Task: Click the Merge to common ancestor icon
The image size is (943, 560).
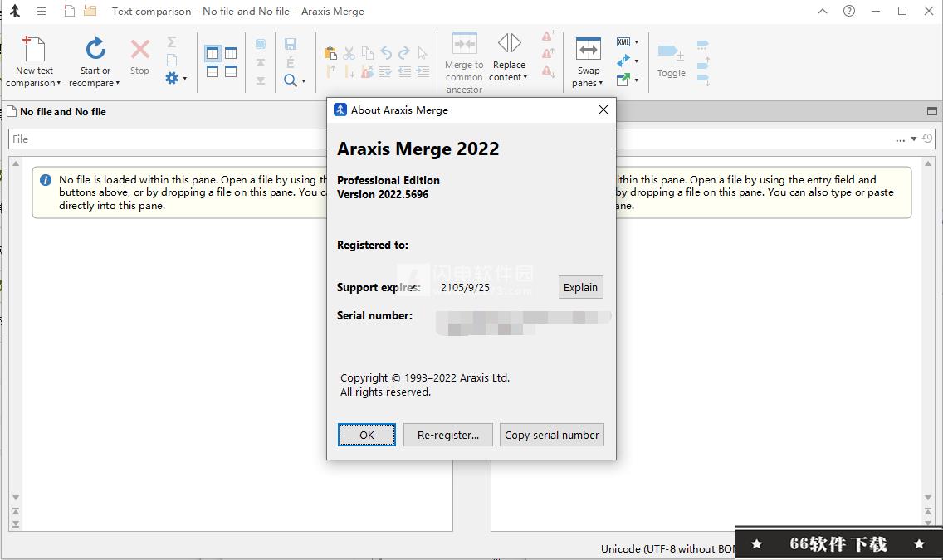Action: tap(464, 43)
